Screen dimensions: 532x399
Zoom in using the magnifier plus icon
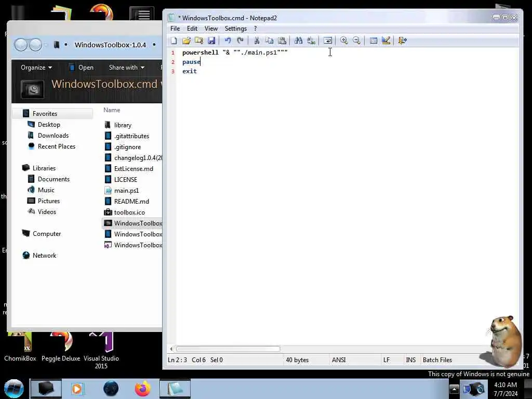click(x=344, y=41)
